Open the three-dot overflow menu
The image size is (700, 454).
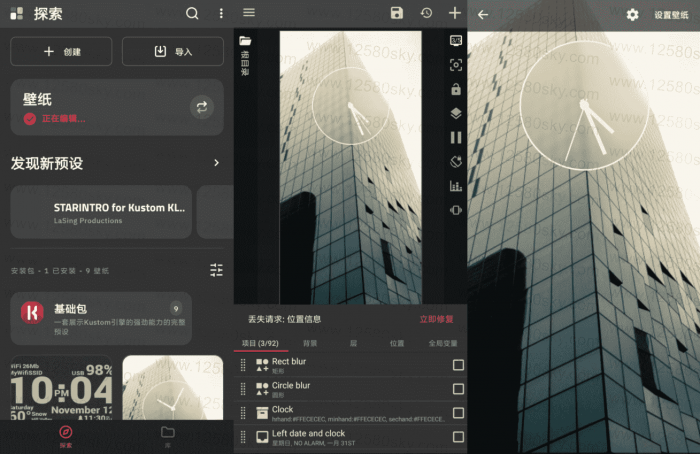[221, 14]
